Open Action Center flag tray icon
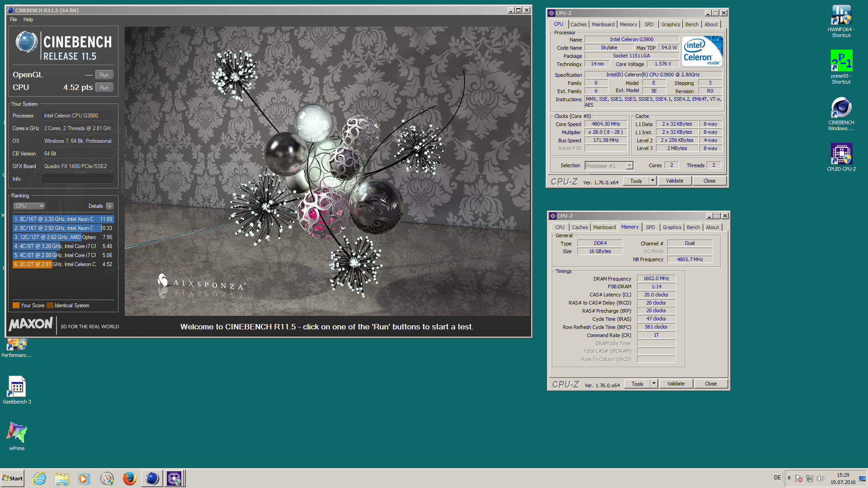Viewport: 868px width, 488px height. 798,479
